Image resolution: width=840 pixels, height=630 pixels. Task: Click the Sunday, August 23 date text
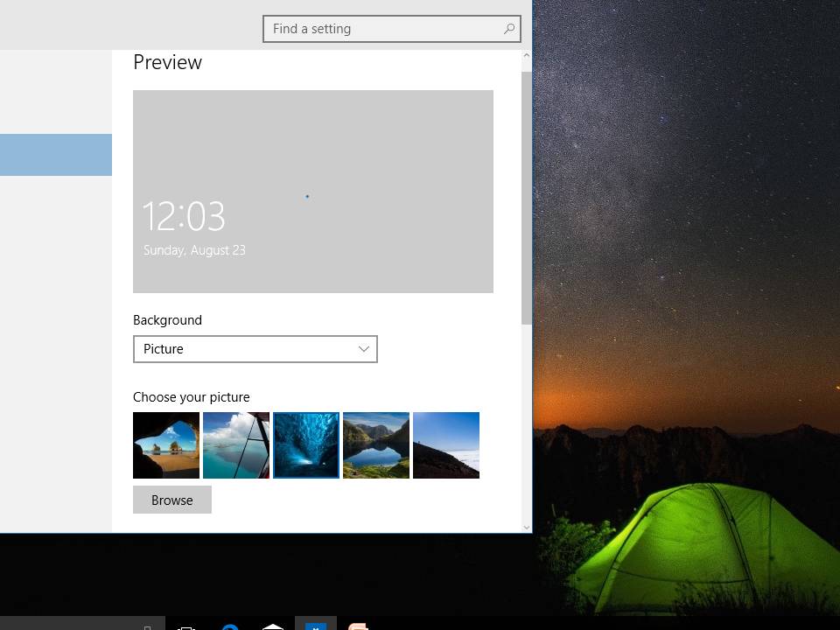(194, 250)
